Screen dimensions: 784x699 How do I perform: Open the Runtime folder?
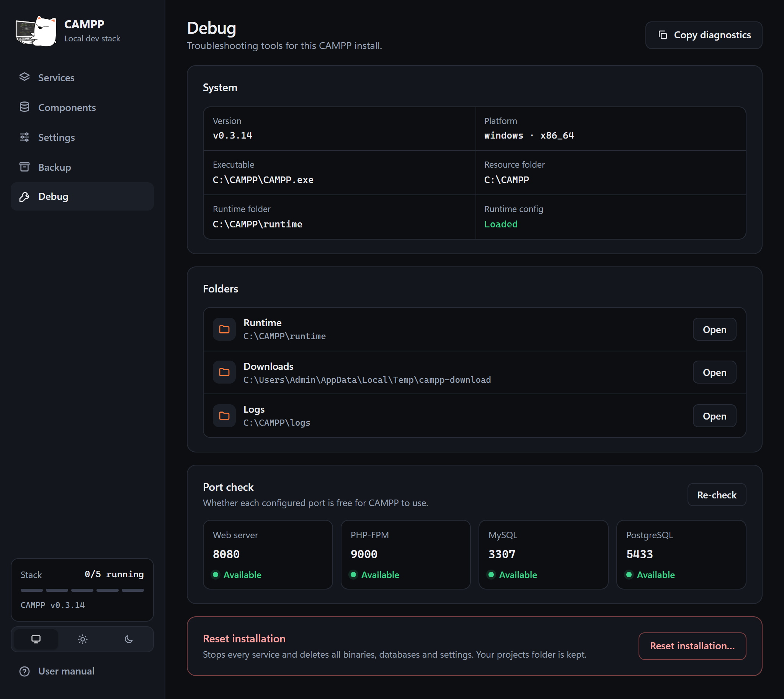pos(714,330)
